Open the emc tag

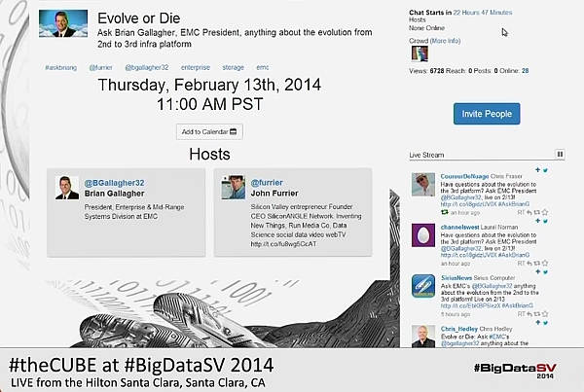[262, 68]
